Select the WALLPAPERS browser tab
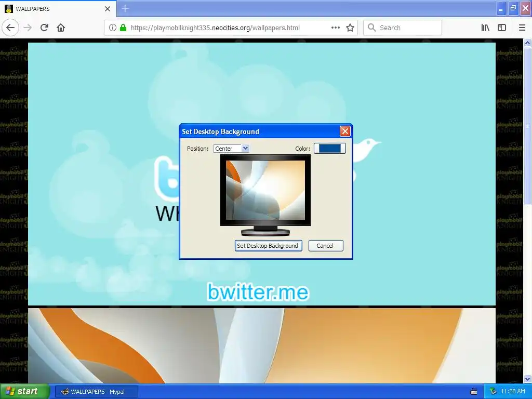The height and width of the screenshot is (399, 532). [x=58, y=9]
